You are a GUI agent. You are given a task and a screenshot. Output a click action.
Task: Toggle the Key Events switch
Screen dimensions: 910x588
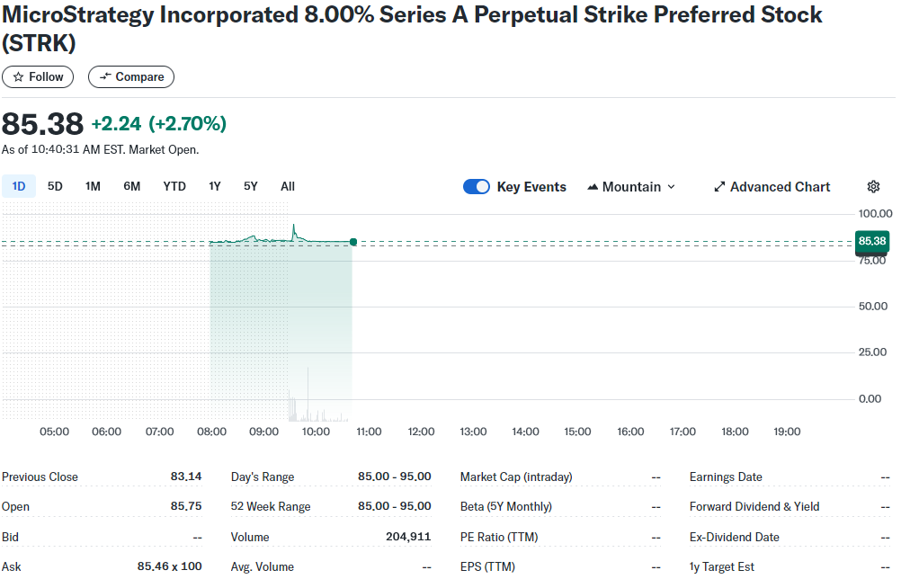point(477,187)
